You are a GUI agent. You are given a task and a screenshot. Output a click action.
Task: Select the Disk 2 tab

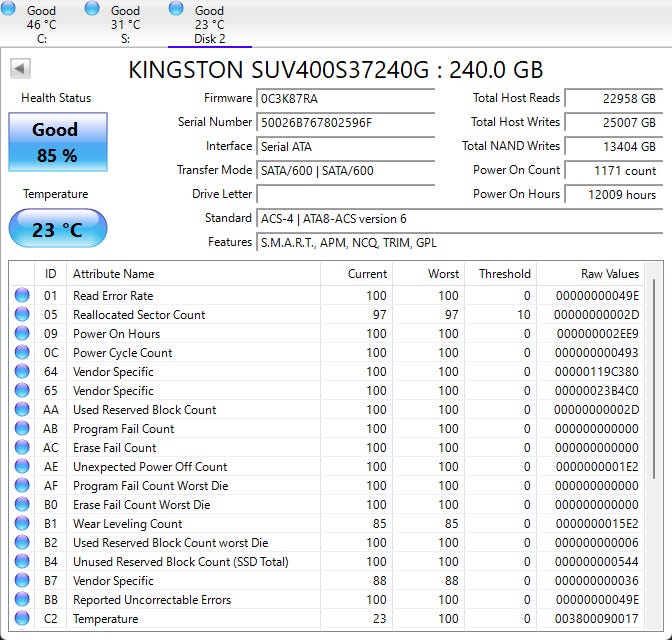click(209, 24)
